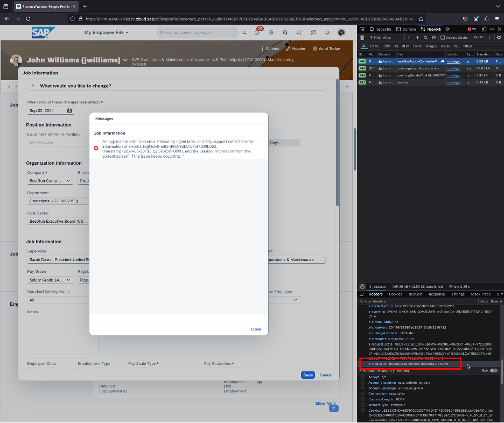
Task: Select the messagebundle.properties request row
Action: [430, 68]
